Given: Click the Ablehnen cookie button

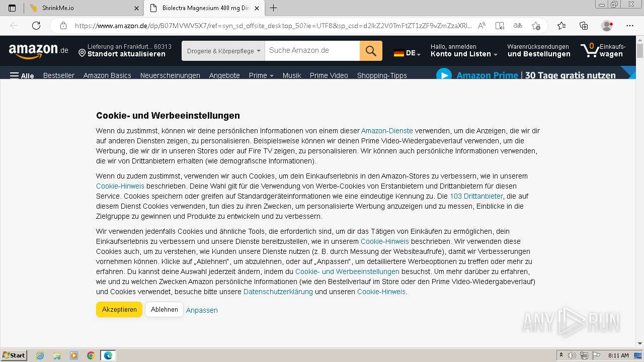Looking at the screenshot, I should (164, 310).
